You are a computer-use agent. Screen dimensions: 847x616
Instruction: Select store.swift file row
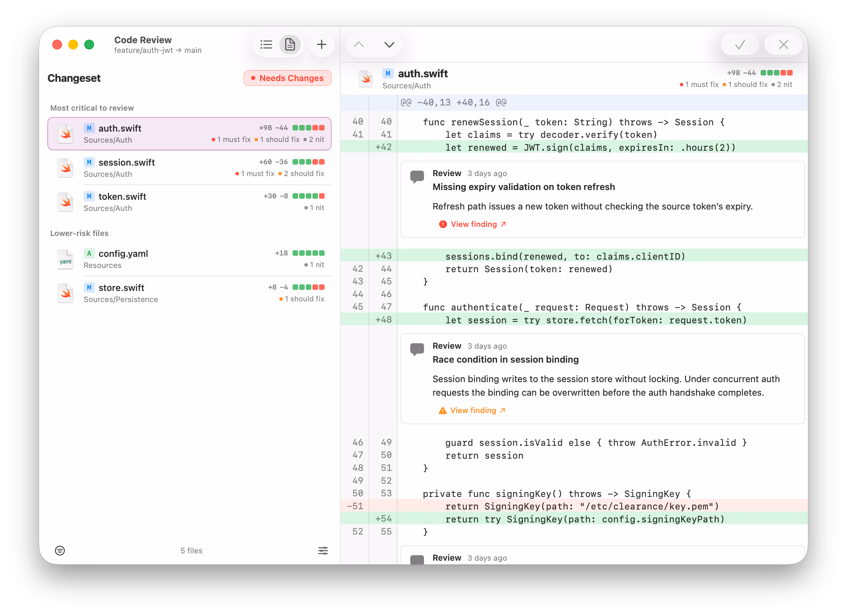coord(189,293)
